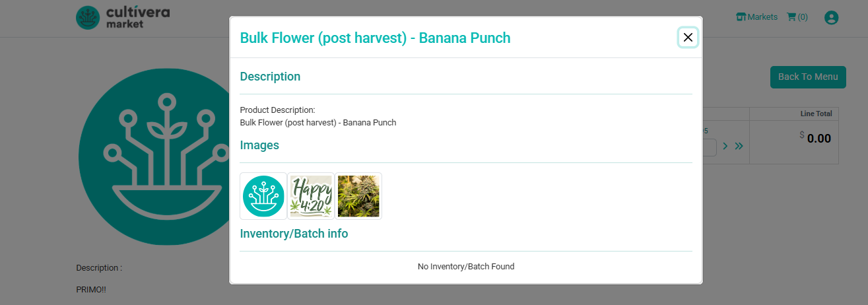The width and height of the screenshot is (868, 305).
Task: Click the Images section heading
Action: point(259,145)
